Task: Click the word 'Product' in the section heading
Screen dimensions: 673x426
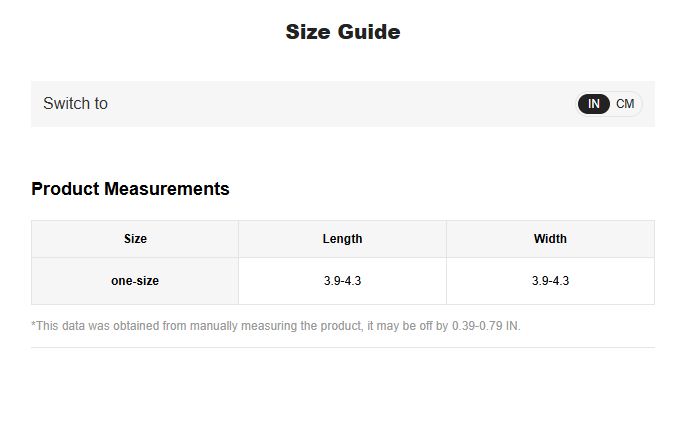Action: (x=65, y=189)
